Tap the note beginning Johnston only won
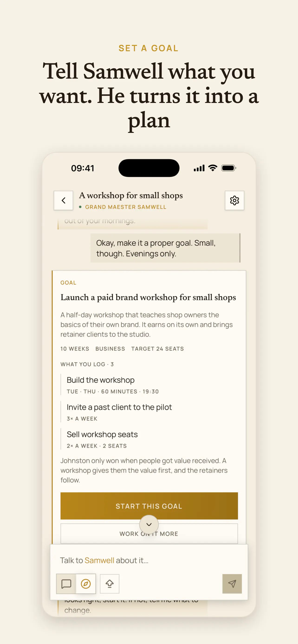The width and height of the screenshot is (298, 644). click(x=144, y=470)
